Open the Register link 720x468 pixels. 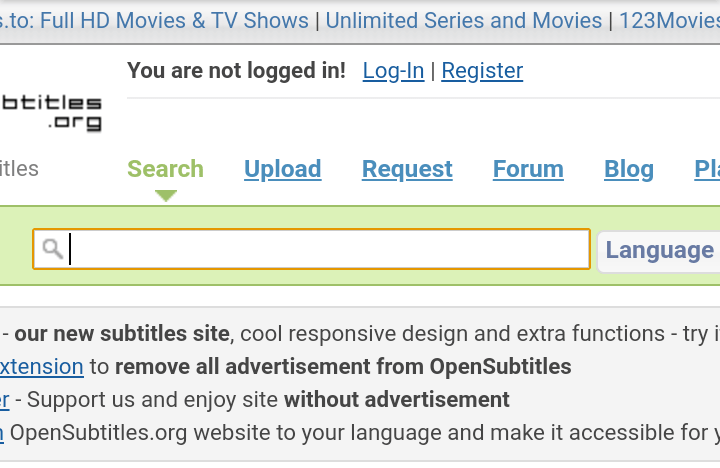point(482,71)
